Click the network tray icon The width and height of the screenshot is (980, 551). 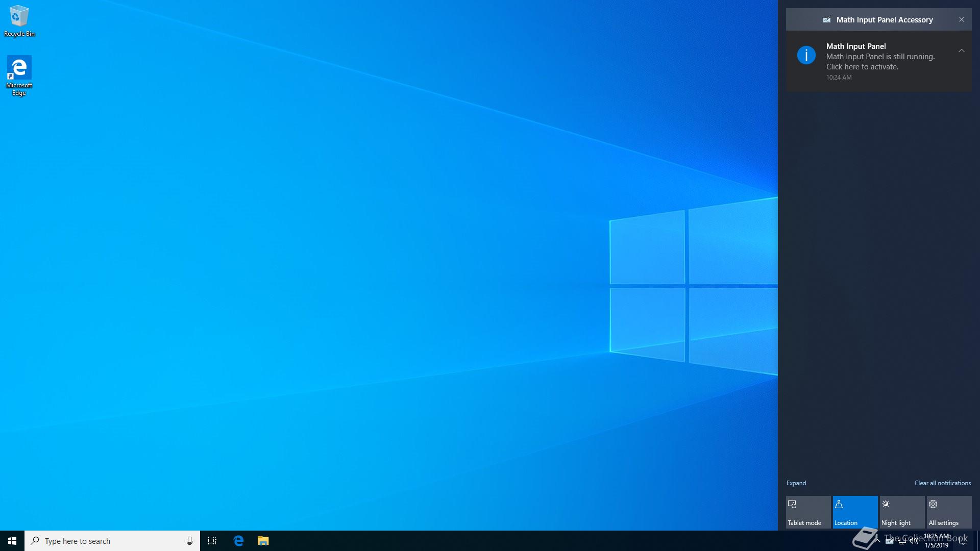tap(902, 541)
